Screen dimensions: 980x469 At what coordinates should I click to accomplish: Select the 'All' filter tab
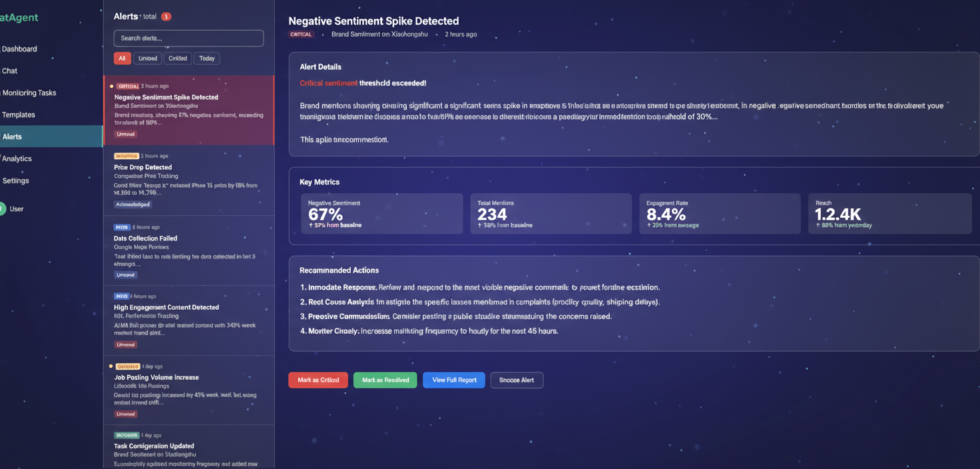click(x=122, y=58)
